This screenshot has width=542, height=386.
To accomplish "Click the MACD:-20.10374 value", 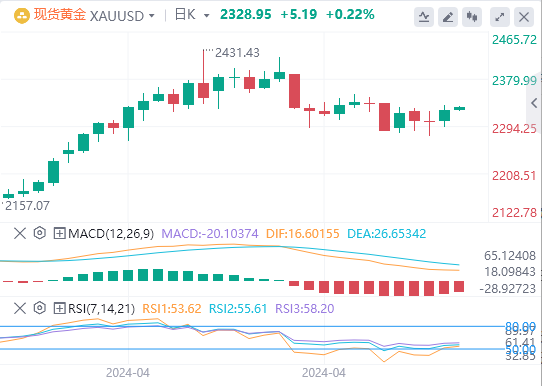I will pos(210,234).
